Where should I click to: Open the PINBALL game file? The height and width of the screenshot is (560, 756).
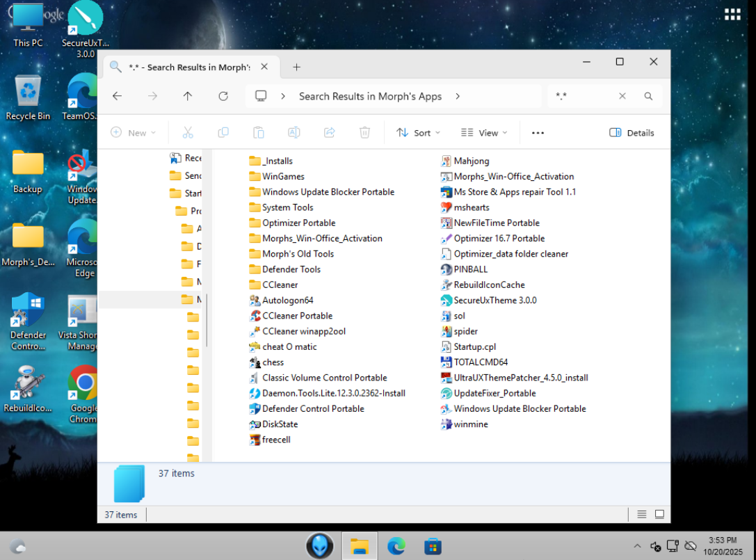coord(470,269)
